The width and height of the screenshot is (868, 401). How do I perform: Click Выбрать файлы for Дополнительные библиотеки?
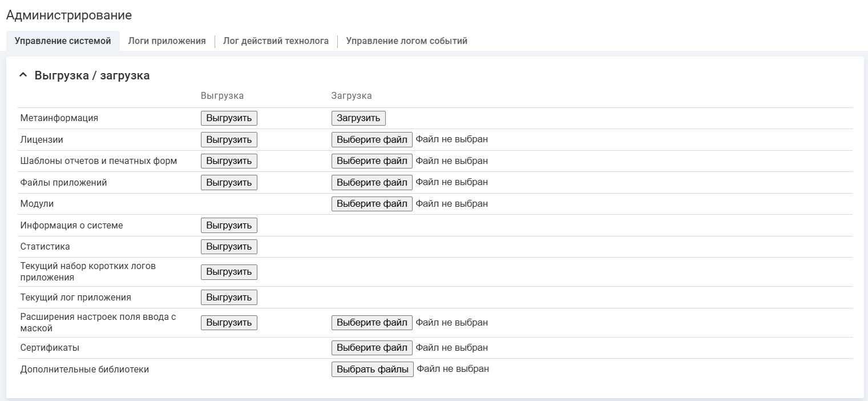click(372, 369)
